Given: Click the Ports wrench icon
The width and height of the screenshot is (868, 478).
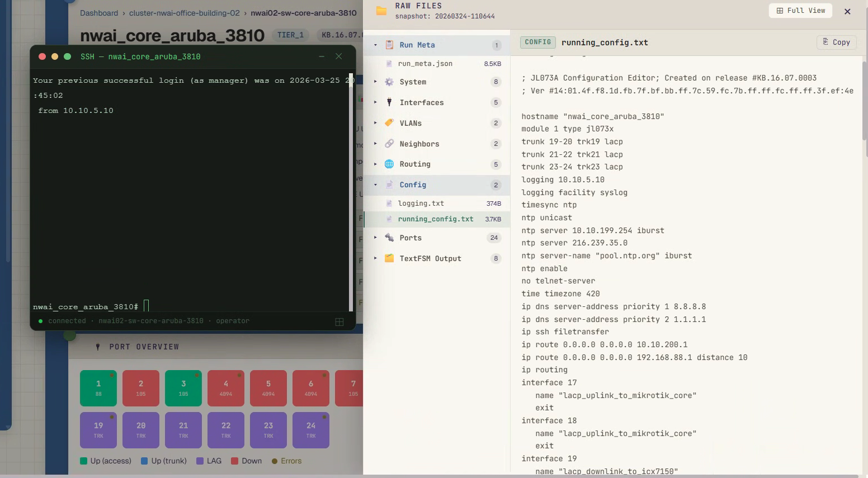Looking at the screenshot, I should 389,238.
